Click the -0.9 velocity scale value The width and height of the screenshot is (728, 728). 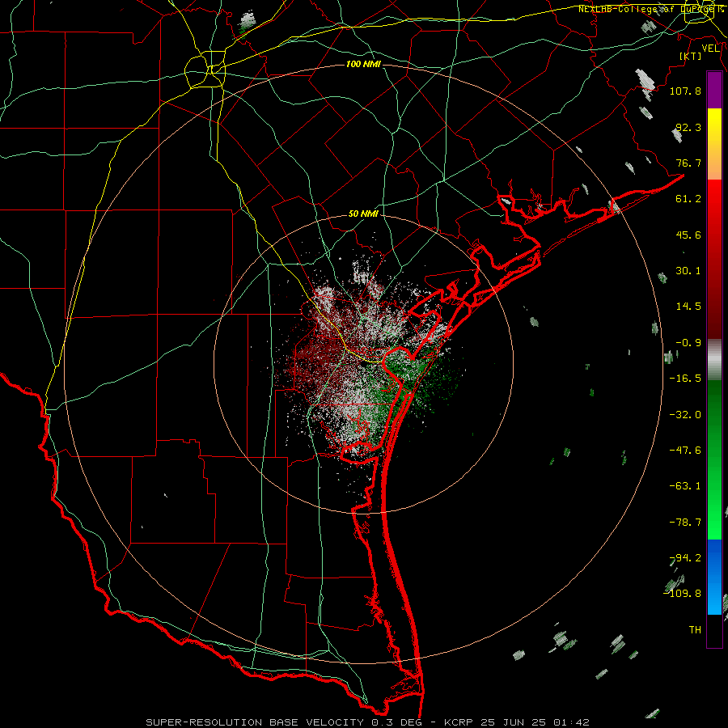(688, 343)
